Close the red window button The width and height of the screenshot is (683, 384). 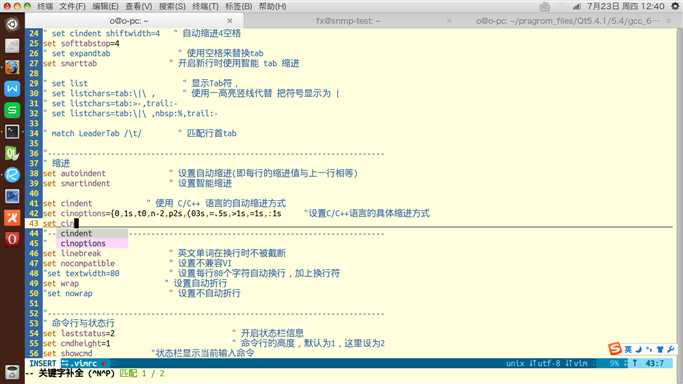[x=7, y=7]
